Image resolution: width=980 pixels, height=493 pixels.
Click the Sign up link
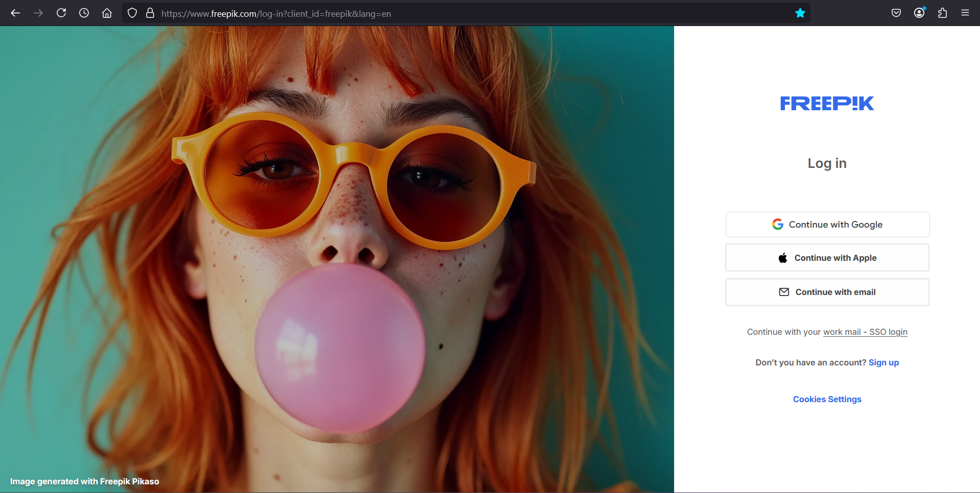pyautogui.click(x=883, y=362)
